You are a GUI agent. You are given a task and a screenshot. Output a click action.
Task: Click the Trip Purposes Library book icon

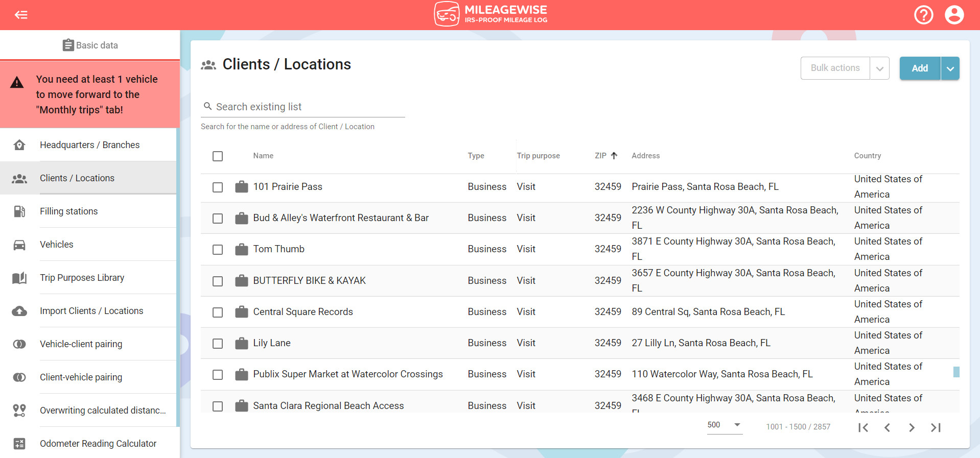[19, 278]
